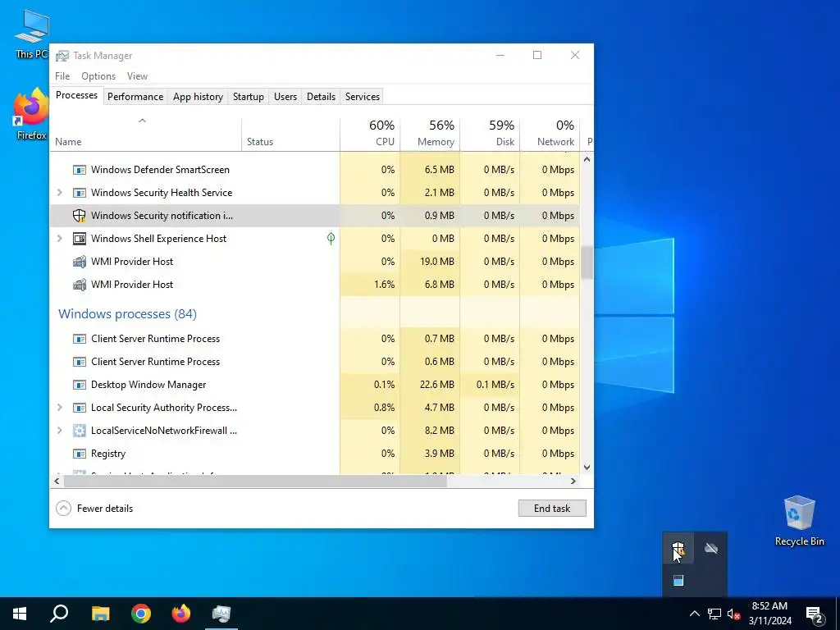The height and width of the screenshot is (630, 840).
Task: Open the taskbar clock showing 8:52 AM
Action: pyautogui.click(x=769, y=614)
